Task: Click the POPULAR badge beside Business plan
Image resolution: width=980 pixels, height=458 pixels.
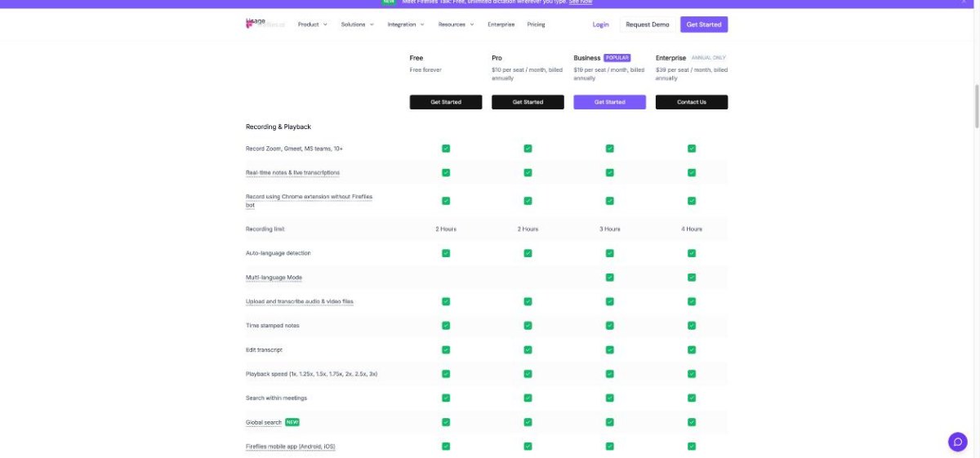Action: point(617,58)
